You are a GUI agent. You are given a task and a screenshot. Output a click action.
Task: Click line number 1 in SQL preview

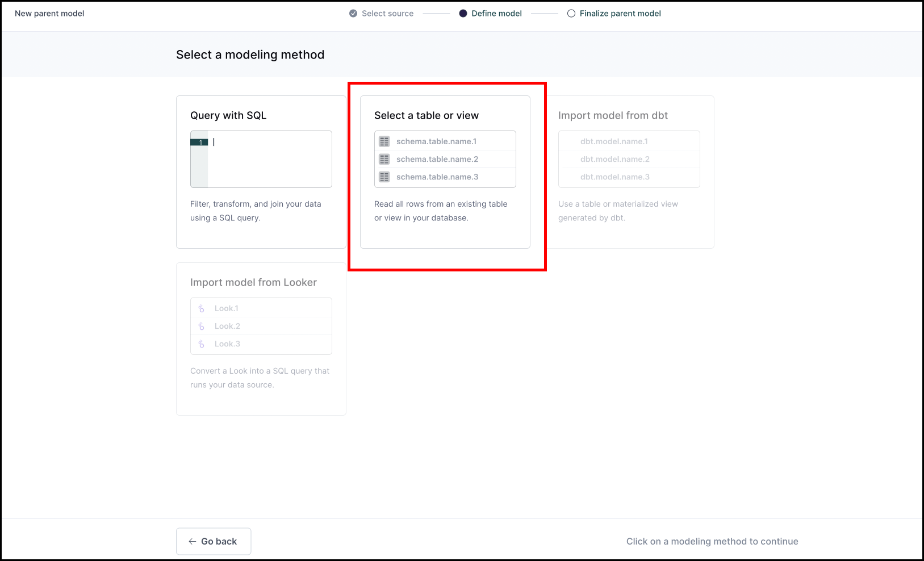200,143
